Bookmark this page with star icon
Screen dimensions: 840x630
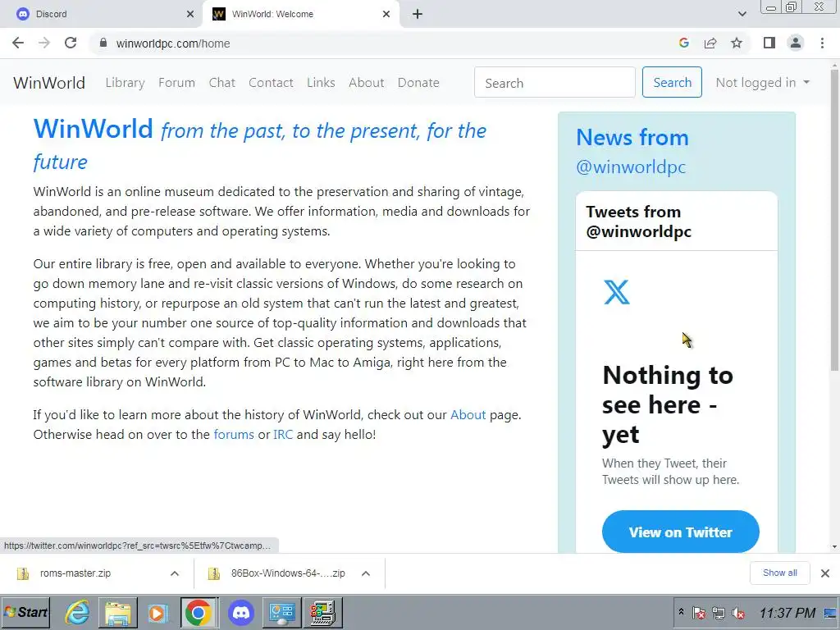pyautogui.click(x=737, y=43)
